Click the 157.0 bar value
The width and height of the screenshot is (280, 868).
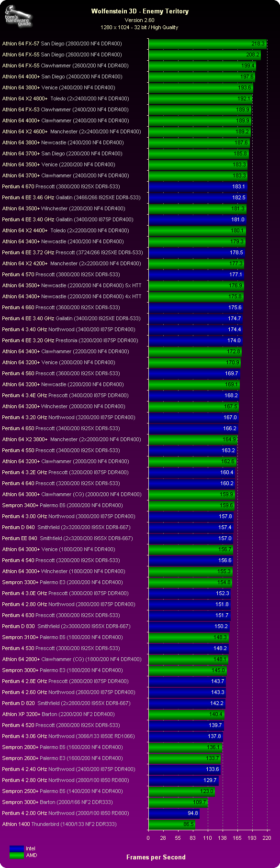(225, 538)
